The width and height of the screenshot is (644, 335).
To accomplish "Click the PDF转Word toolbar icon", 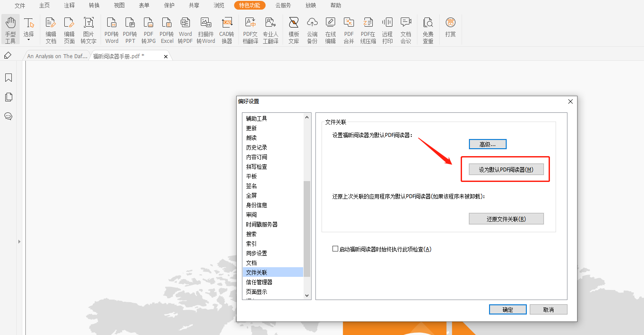I will pyautogui.click(x=112, y=30).
